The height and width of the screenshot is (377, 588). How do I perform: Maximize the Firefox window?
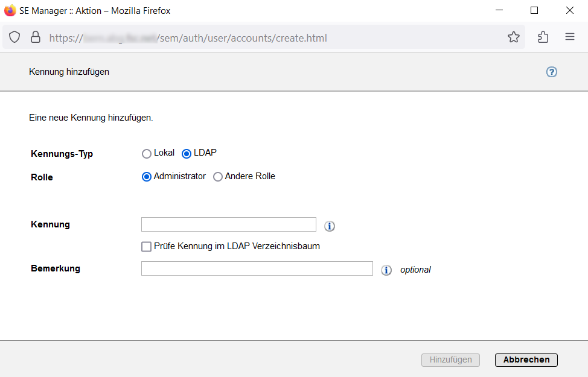point(534,10)
